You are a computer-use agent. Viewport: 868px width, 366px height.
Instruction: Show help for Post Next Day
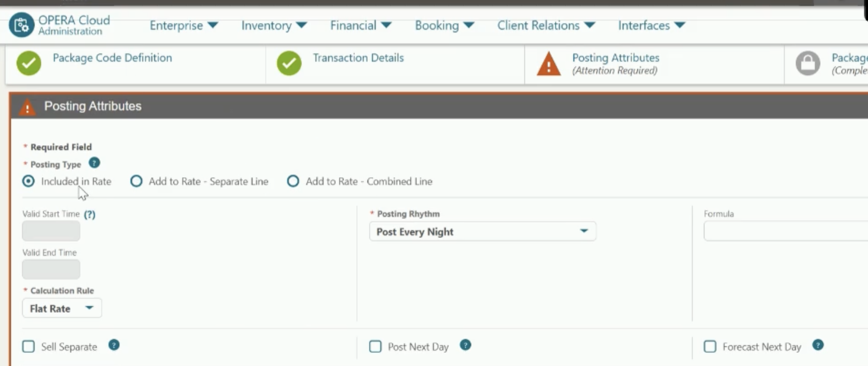pyautogui.click(x=465, y=345)
